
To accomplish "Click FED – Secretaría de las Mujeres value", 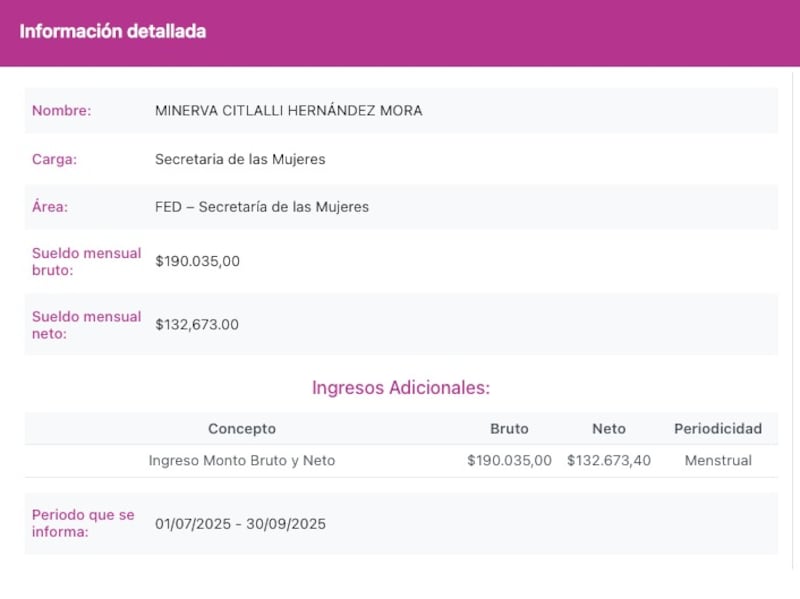I will tap(260, 207).
